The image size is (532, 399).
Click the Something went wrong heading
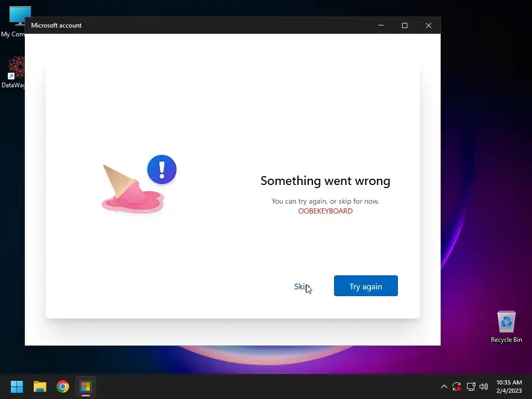[325, 181]
